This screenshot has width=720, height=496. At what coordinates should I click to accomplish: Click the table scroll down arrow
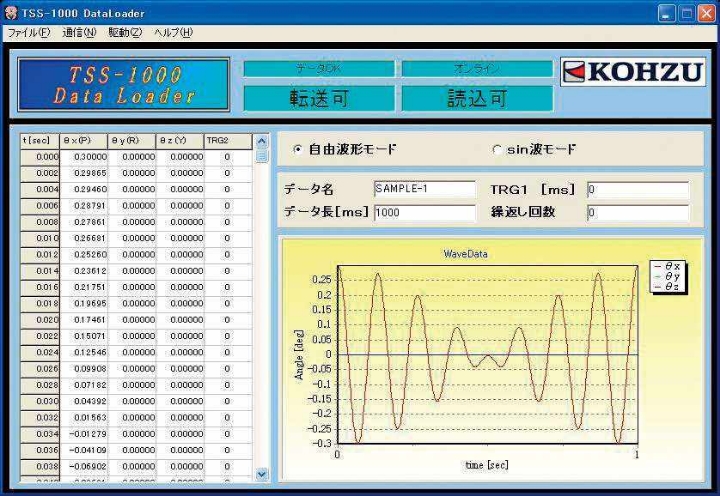pos(261,474)
